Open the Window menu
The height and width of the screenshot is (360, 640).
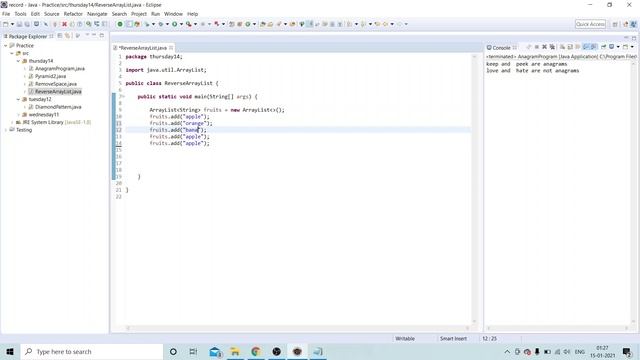(x=173, y=14)
